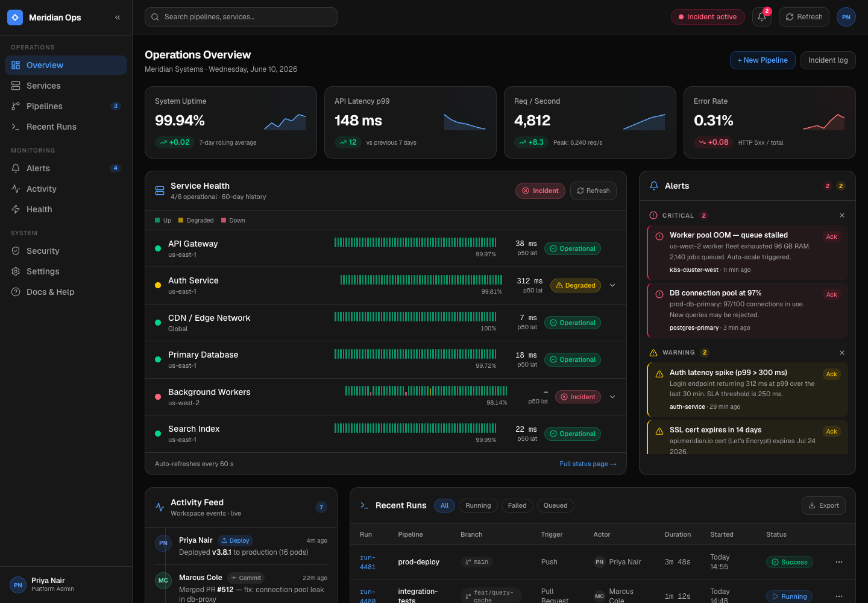Click the Background Workers uptime history bar
868x603 pixels.
tap(426, 391)
